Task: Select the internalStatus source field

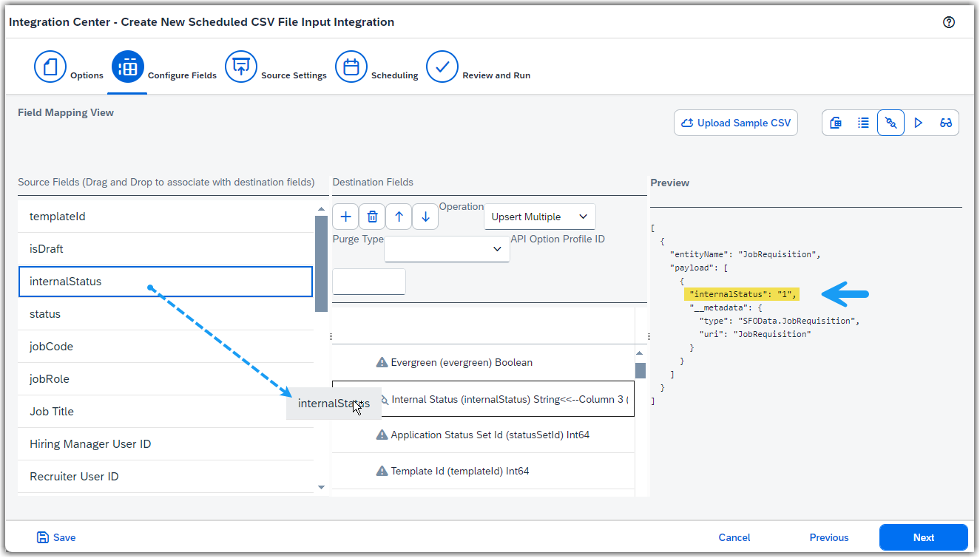Action: coord(166,282)
